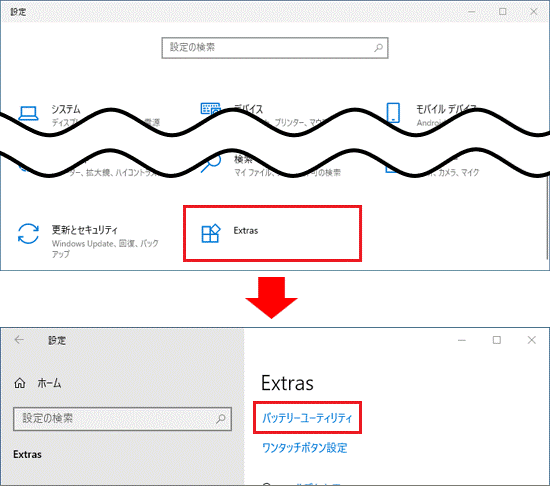Click the 設定 title in lower window
Viewport: 550px width, 486px height.
pyautogui.click(x=57, y=340)
